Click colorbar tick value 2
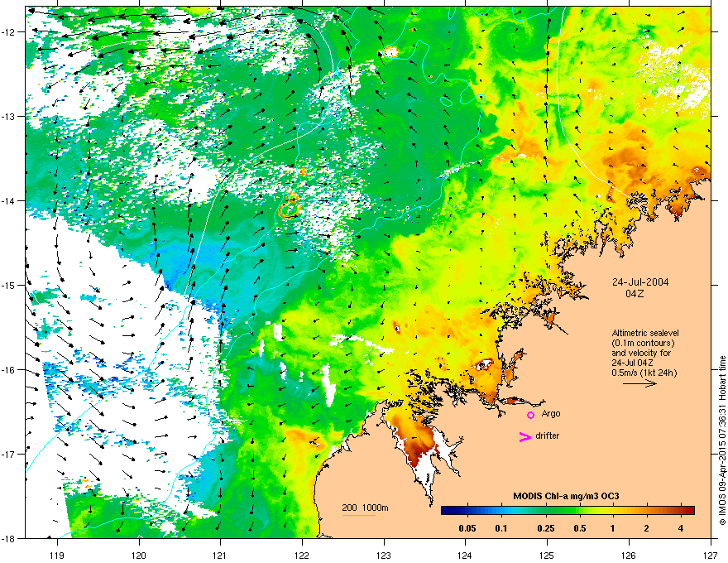 click(646, 528)
